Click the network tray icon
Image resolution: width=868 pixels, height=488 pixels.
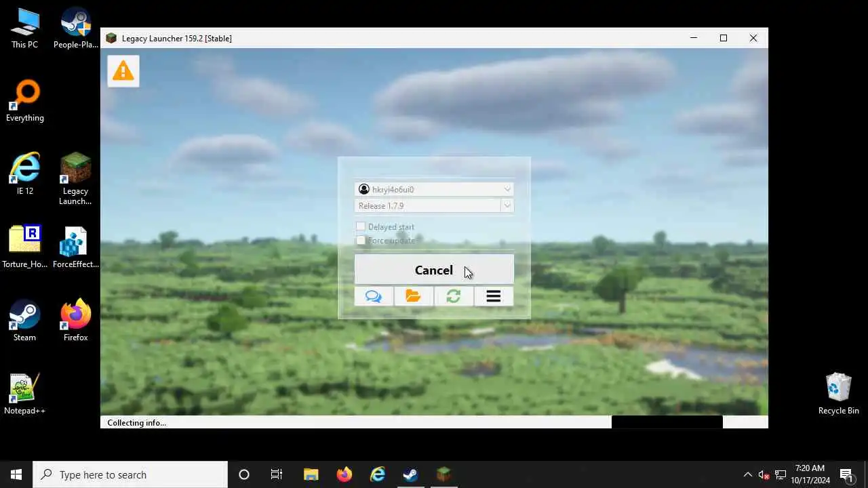(781, 474)
